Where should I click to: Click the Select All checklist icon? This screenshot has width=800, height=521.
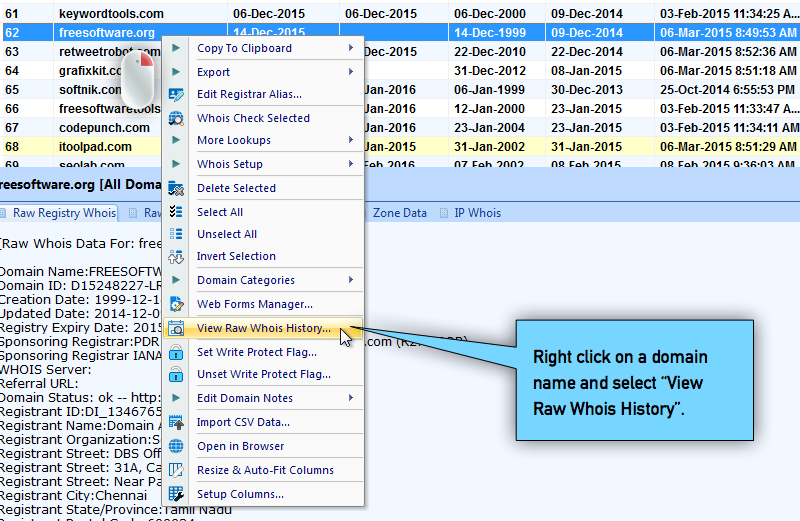click(176, 212)
